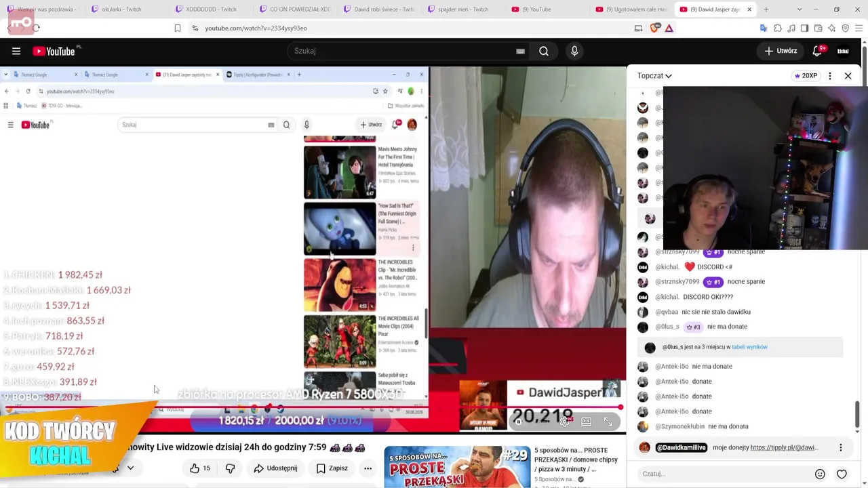The height and width of the screenshot is (488, 868).
Task: Open emoji picker in chat input
Action: 820,474
